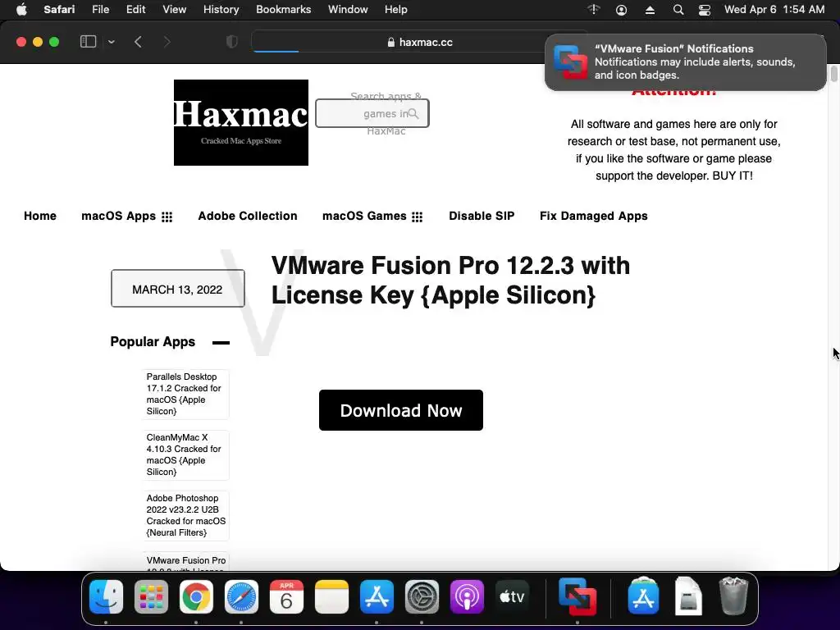Viewport: 840px width, 630px height.
Task: Click the network status icon in menu bar
Action: tap(594, 10)
